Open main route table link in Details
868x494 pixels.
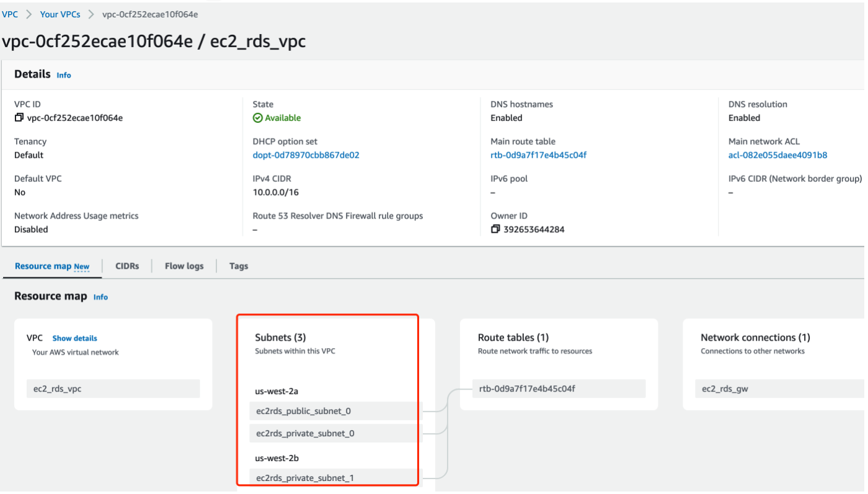tap(538, 155)
